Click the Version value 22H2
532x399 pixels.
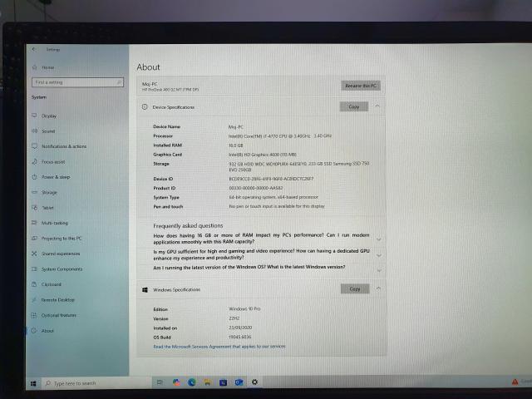coord(234,318)
